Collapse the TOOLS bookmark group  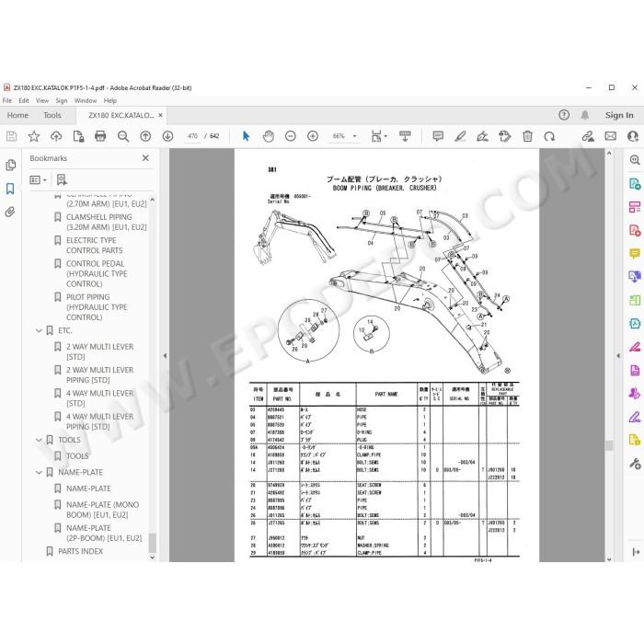[39, 440]
